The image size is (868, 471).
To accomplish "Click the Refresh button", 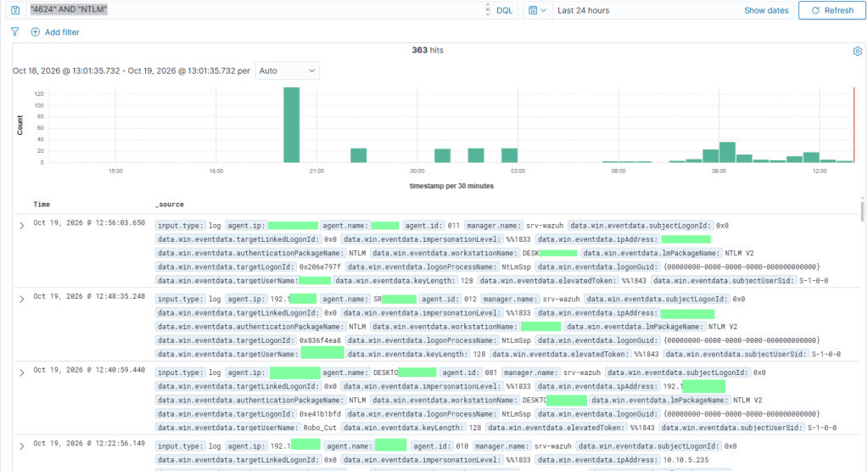I will [x=832, y=10].
